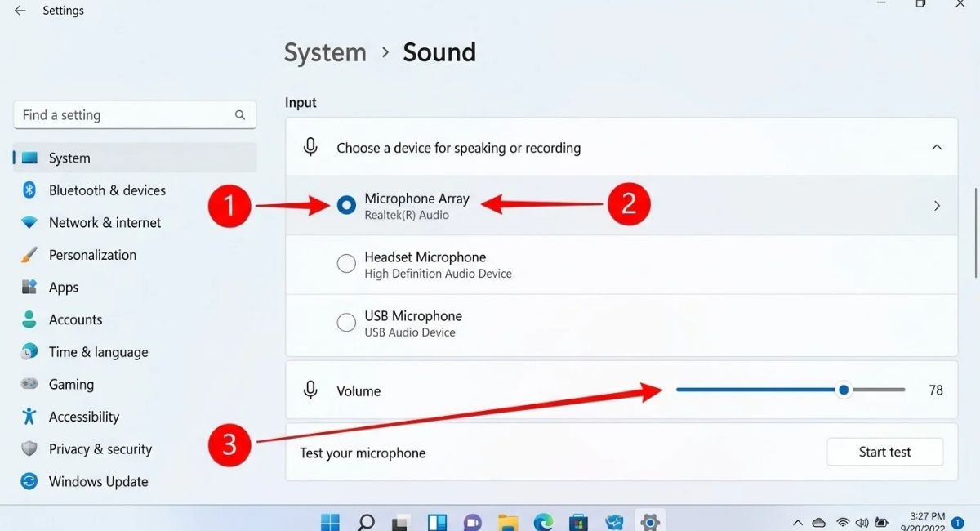Select Microphone Array radio button
980x531 pixels.
click(x=346, y=206)
